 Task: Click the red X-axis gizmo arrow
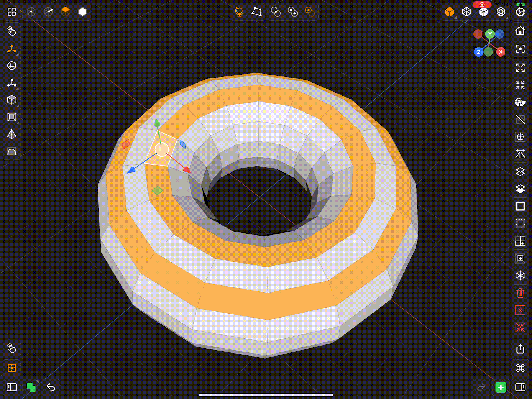[x=187, y=170]
